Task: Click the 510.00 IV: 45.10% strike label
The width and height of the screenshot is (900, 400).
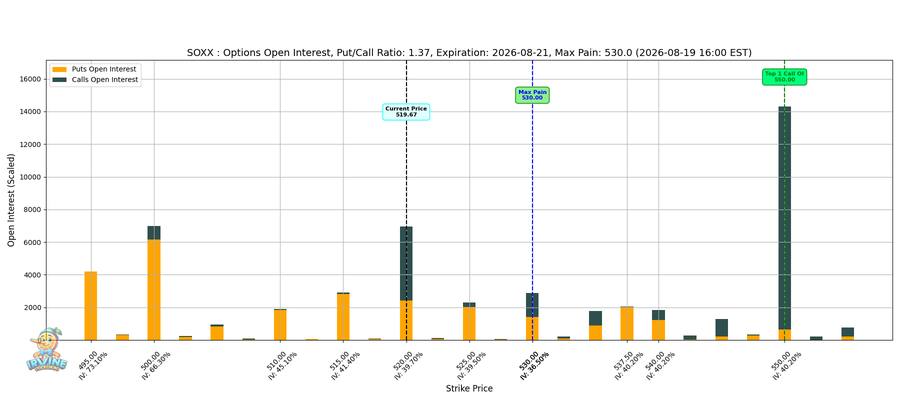Action: point(281,364)
